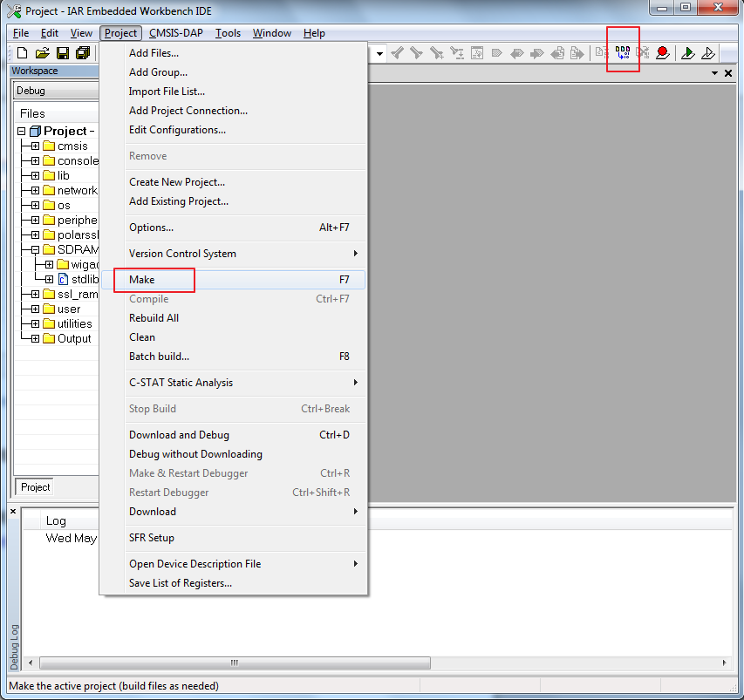744x700 pixels.
Task: Open the quick search dropdown arrow
Action: point(379,53)
